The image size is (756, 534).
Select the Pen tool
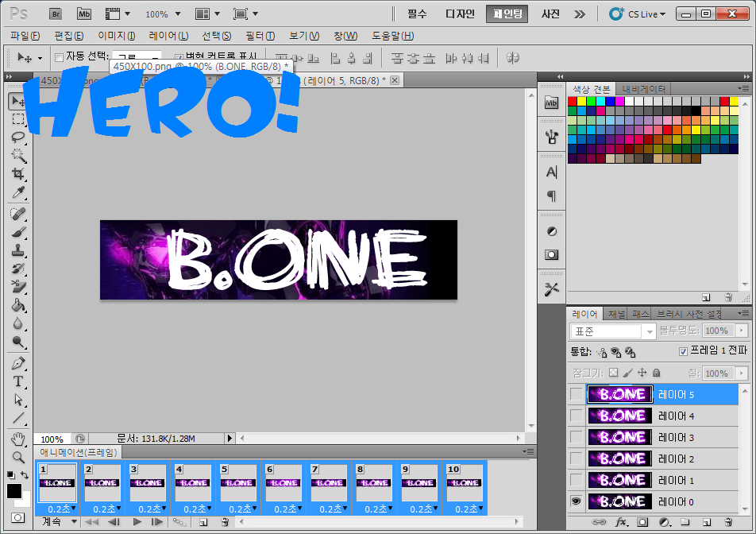click(17, 363)
